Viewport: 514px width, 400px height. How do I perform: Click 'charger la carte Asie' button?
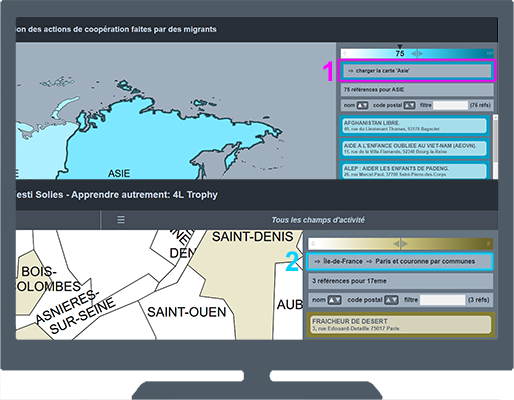(417, 71)
